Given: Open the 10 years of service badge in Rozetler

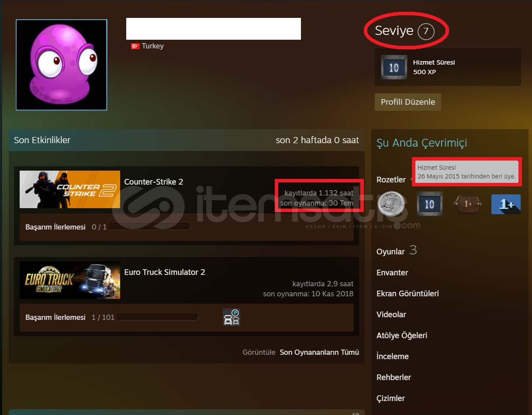Looking at the screenshot, I should click(x=430, y=204).
